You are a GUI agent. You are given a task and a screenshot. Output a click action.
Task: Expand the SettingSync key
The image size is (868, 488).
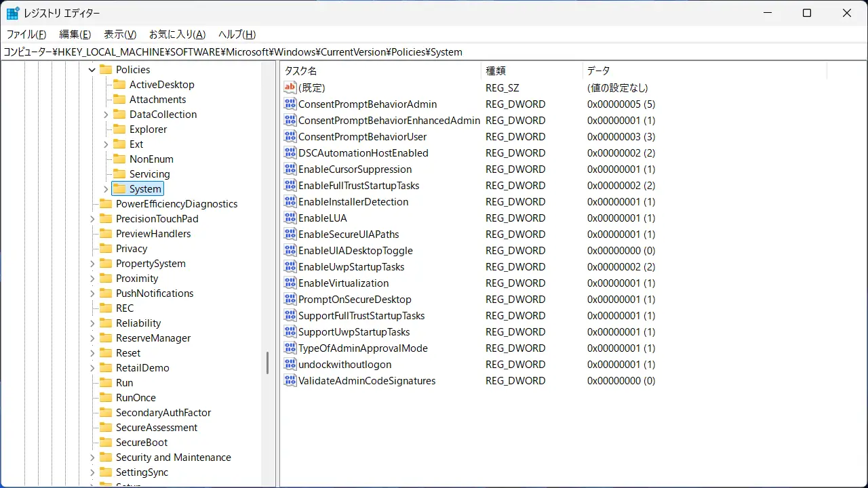(92, 472)
